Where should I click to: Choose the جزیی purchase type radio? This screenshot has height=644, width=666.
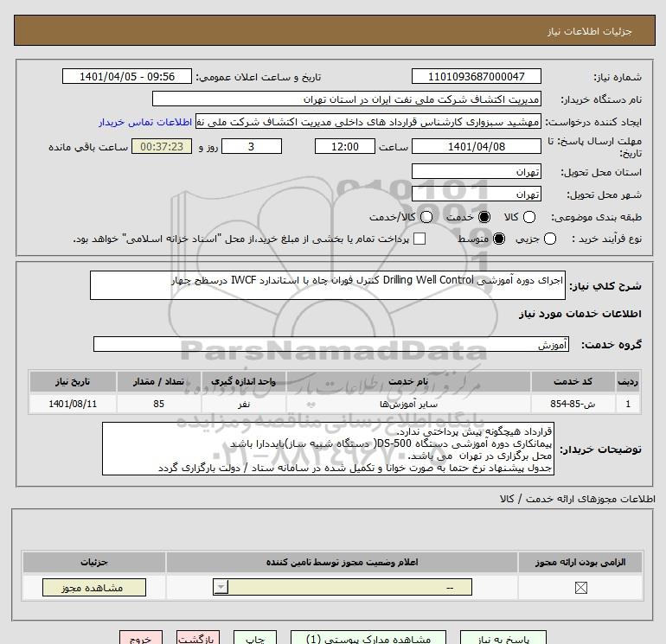pyautogui.click(x=549, y=239)
